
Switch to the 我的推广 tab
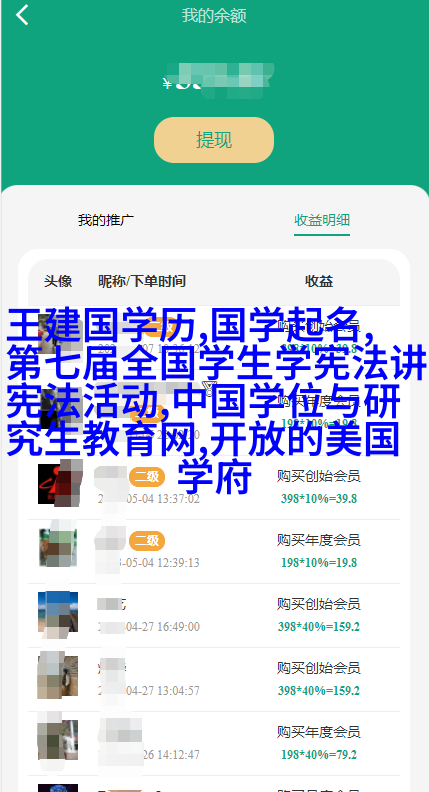pyautogui.click(x=106, y=220)
